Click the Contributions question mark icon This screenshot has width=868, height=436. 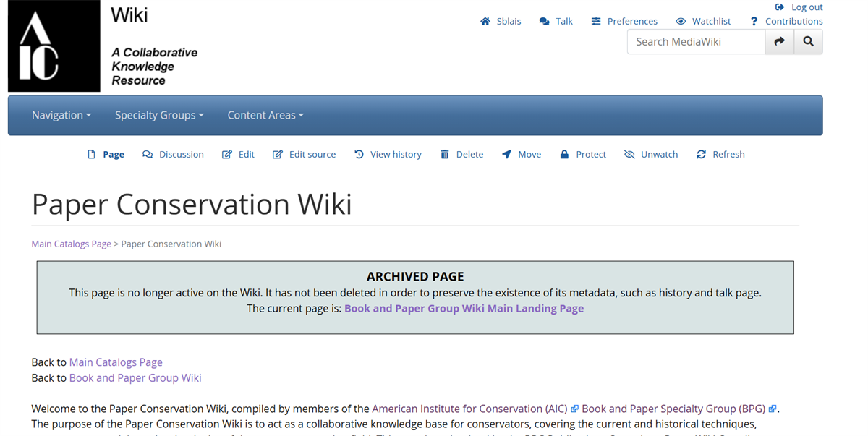[754, 21]
